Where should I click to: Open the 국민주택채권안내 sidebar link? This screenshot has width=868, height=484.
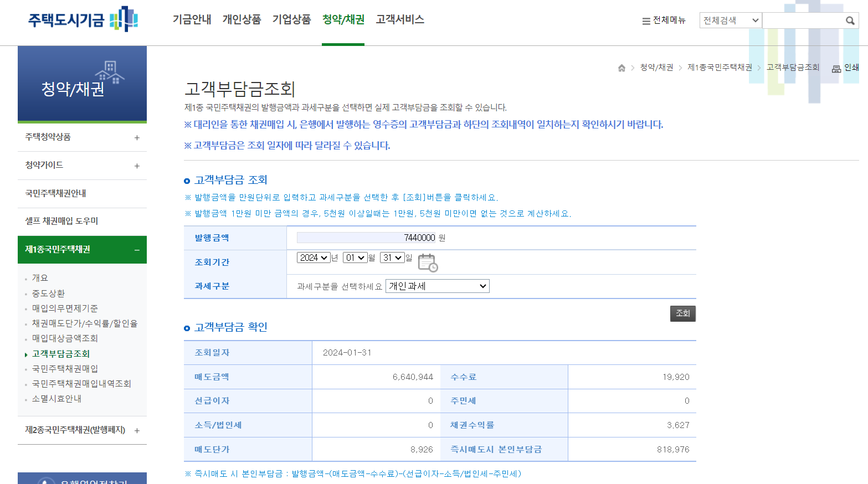click(x=61, y=194)
